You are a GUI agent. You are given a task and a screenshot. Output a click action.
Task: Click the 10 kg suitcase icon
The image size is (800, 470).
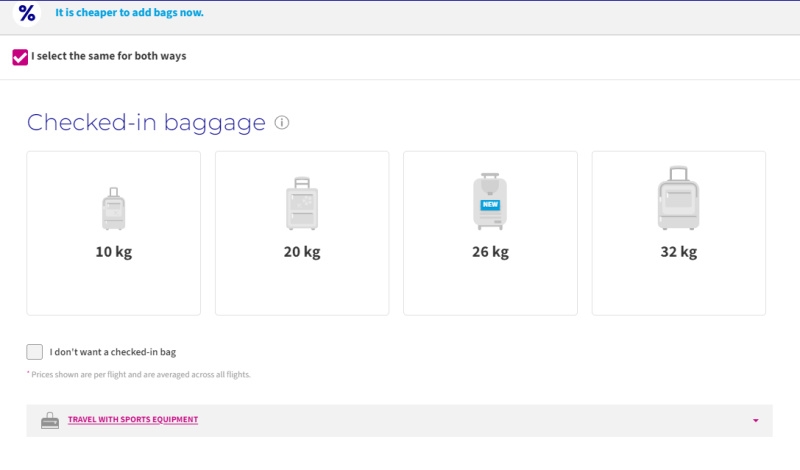tap(114, 209)
